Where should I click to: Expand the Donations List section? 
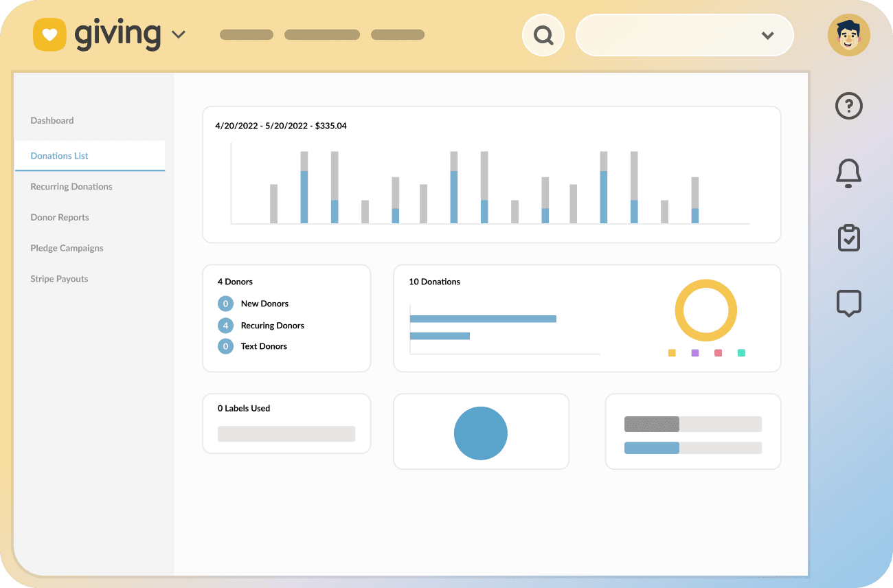[x=59, y=156]
